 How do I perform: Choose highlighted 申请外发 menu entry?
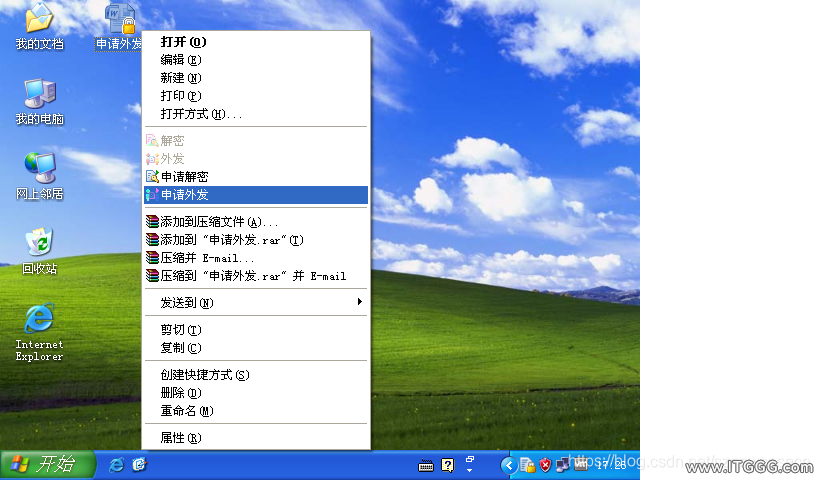coord(256,195)
